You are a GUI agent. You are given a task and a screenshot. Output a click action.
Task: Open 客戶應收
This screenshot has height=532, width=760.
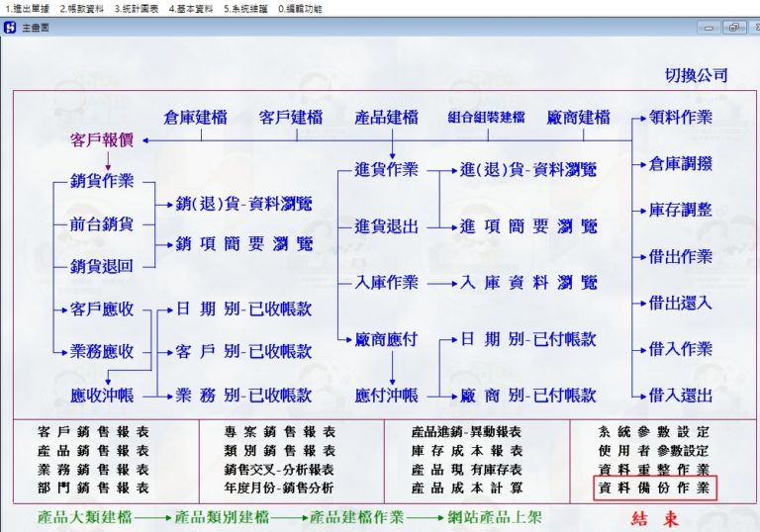tap(102, 310)
